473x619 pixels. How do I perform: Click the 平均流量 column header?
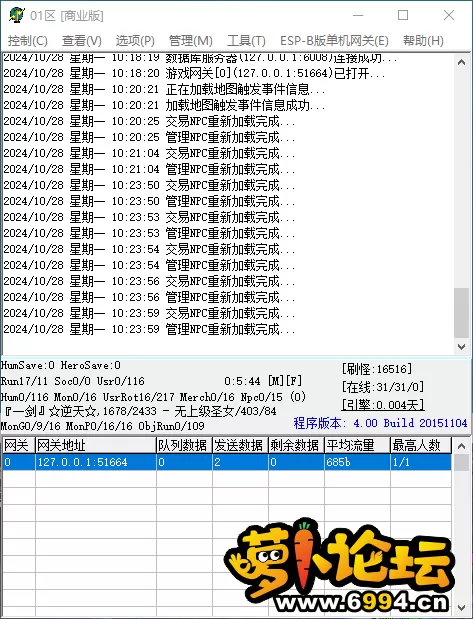357,445
